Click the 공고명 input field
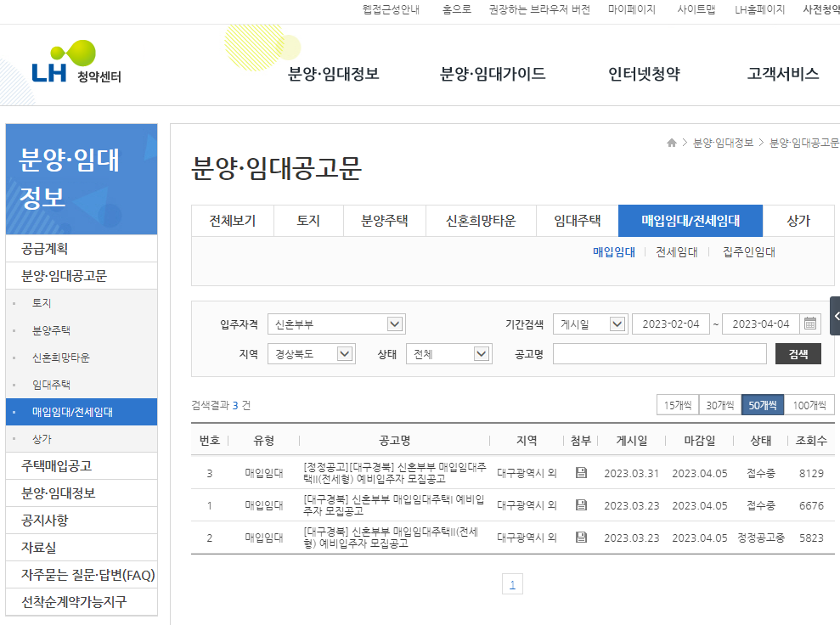This screenshot has width=840, height=625. coord(658,353)
